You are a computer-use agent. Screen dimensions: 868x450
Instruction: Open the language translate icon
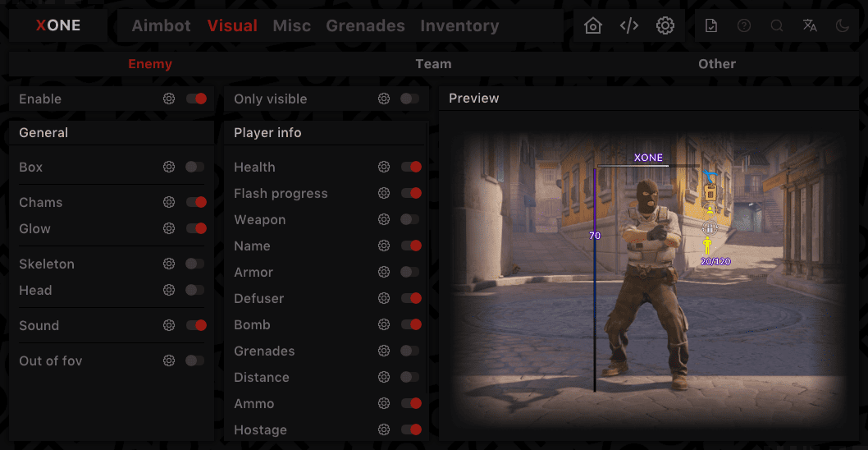[810, 26]
